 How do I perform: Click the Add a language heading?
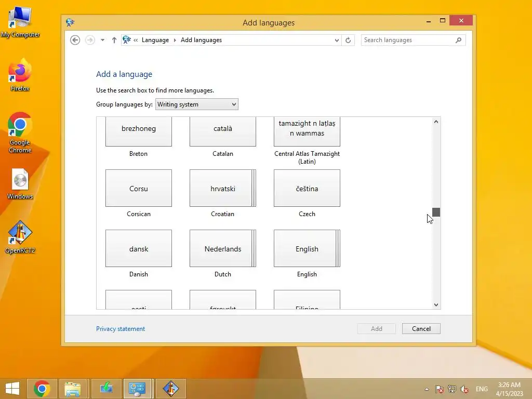pyautogui.click(x=124, y=74)
